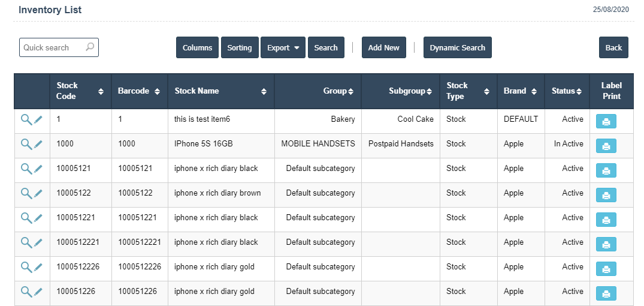Image resolution: width=644 pixels, height=306 pixels.
Task: Edit stock code 1000512221 with pencil icon
Action: tap(38, 242)
